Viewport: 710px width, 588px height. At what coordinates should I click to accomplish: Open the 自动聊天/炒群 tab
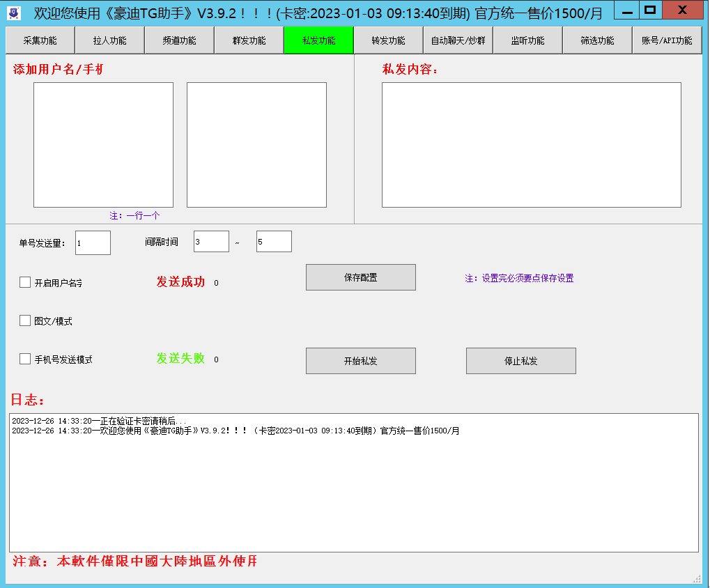tap(458, 40)
